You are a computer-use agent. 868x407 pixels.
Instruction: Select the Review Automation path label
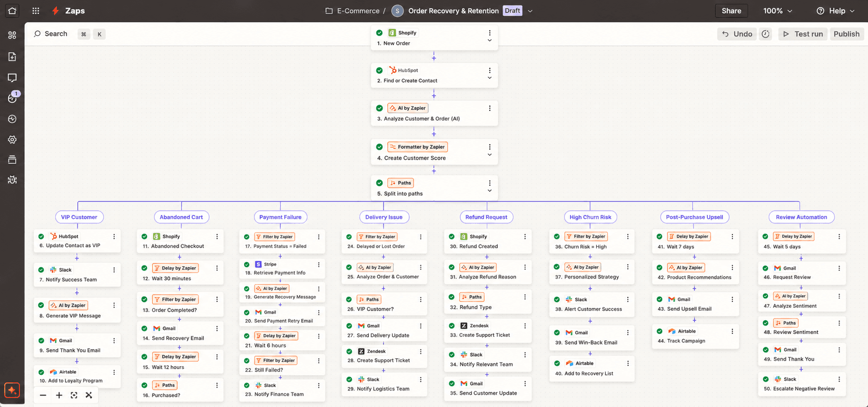801,217
